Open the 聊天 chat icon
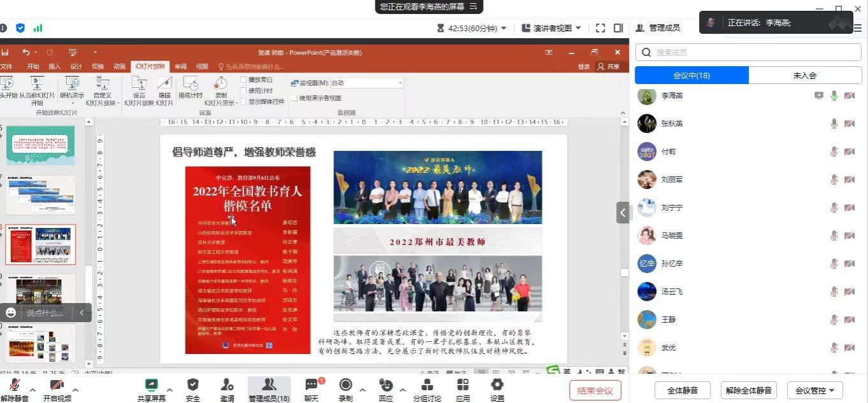The image size is (868, 403). click(x=311, y=385)
